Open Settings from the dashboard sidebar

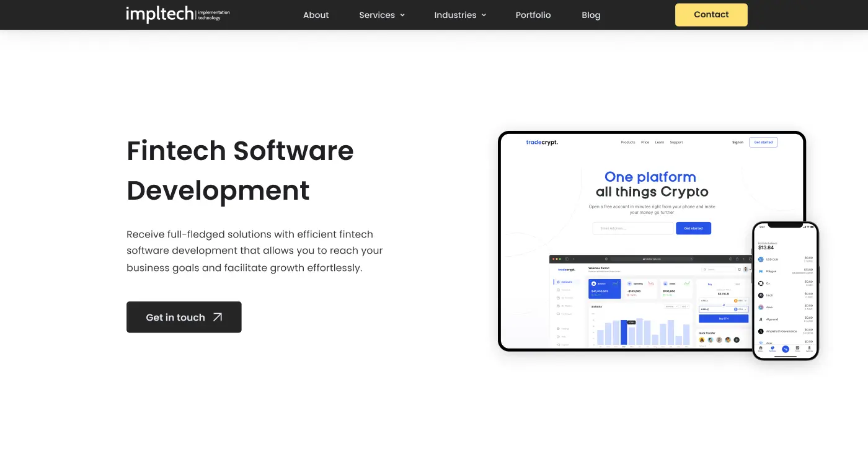pyautogui.click(x=563, y=329)
